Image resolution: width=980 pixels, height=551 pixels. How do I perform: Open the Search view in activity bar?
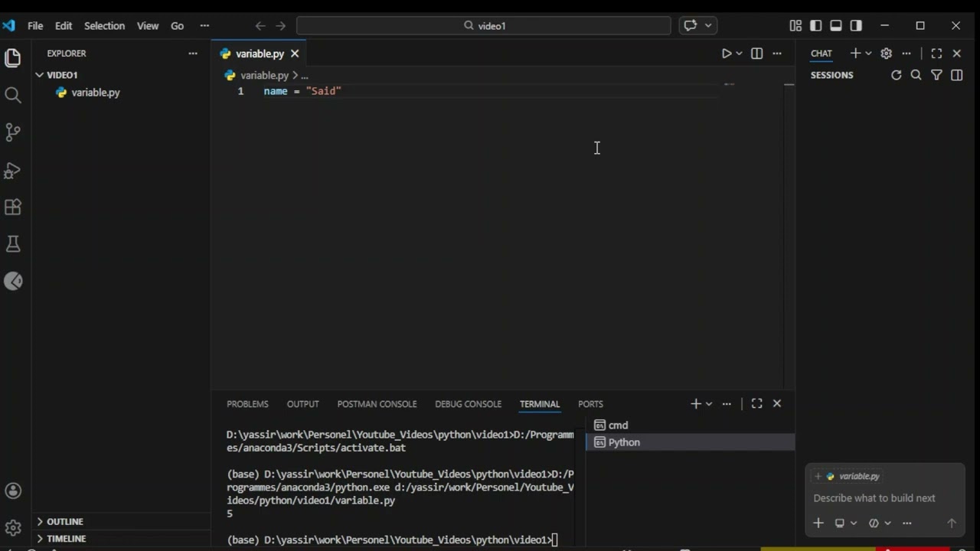13,95
